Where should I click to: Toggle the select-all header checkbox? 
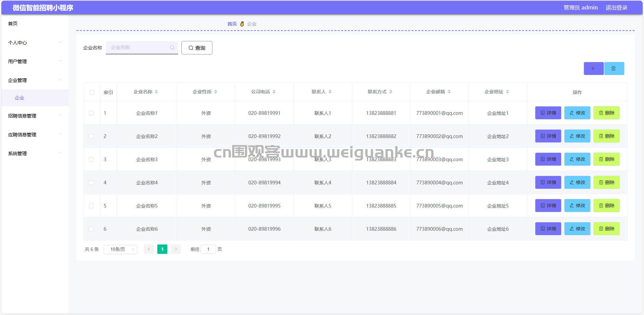coord(92,92)
